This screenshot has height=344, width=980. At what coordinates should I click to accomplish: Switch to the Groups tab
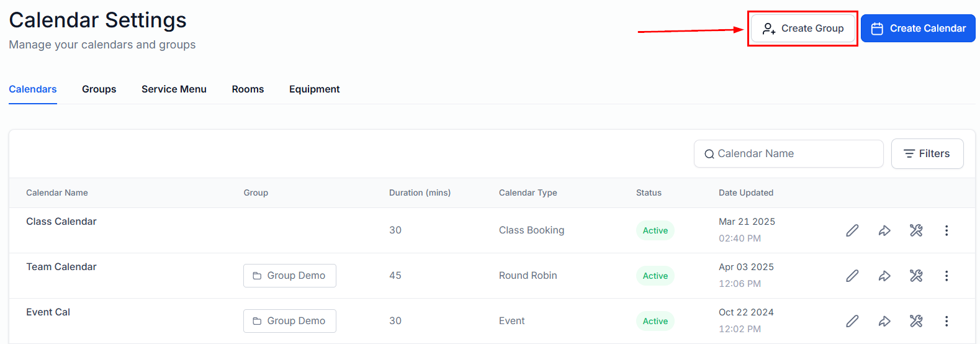99,89
